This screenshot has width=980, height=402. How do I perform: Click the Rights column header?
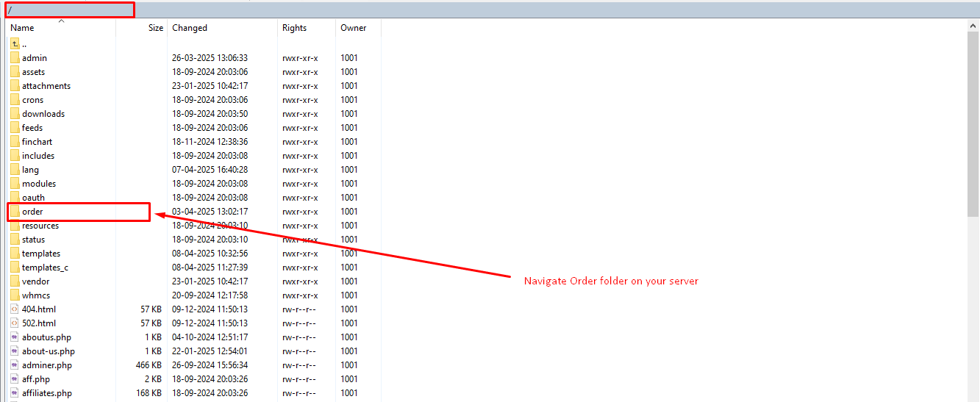294,28
